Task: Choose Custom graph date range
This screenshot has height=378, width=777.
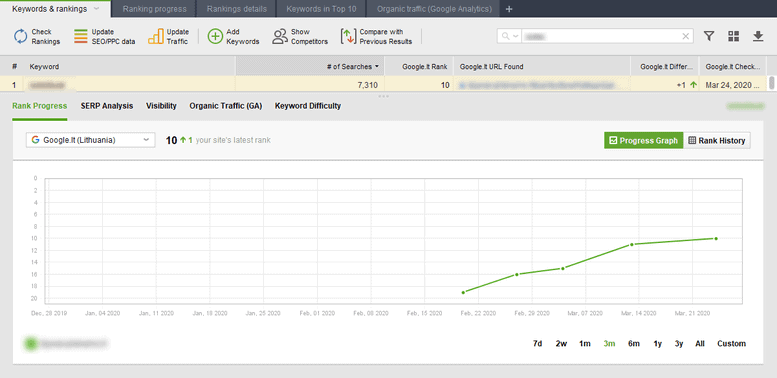Action: (x=731, y=343)
